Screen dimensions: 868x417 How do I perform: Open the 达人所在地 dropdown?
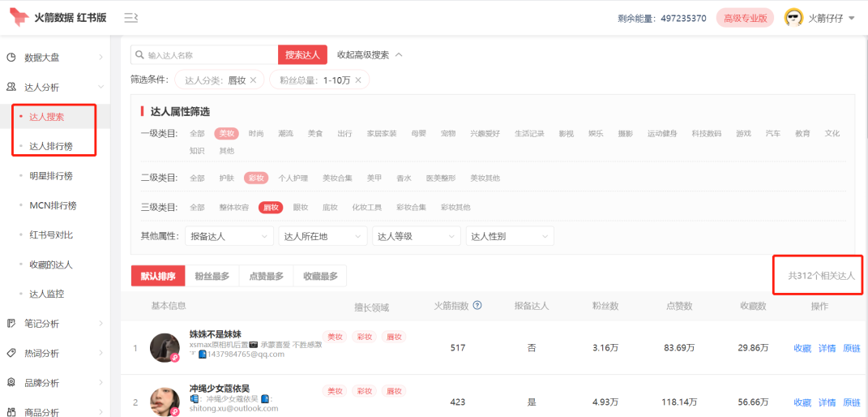coord(323,236)
